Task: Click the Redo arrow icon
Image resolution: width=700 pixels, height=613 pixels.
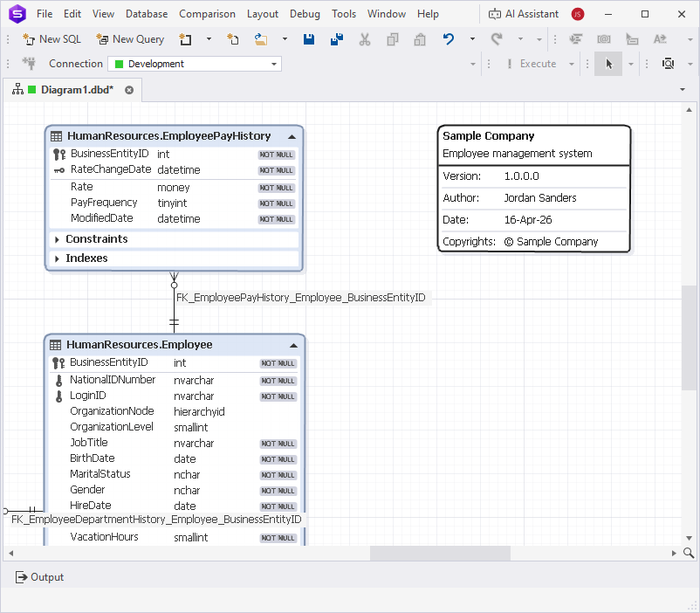Action: pyautogui.click(x=497, y=39)
